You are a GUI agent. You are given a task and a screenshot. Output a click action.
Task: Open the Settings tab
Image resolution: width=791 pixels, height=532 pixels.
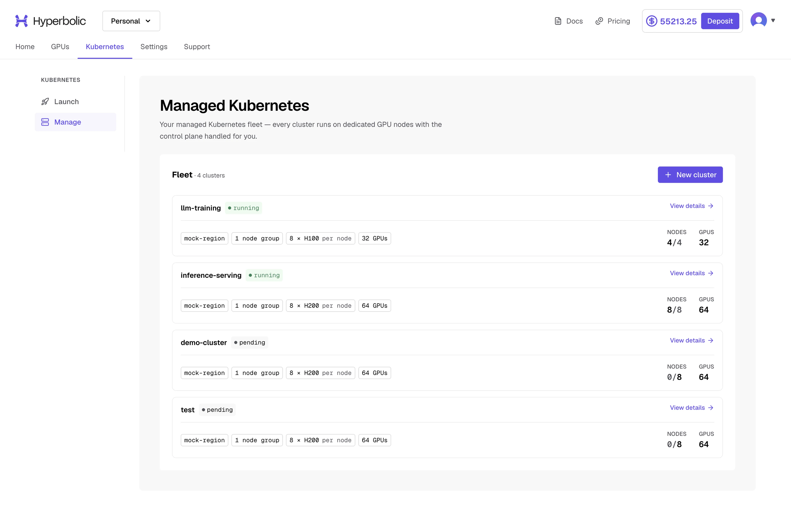[154, 47]
